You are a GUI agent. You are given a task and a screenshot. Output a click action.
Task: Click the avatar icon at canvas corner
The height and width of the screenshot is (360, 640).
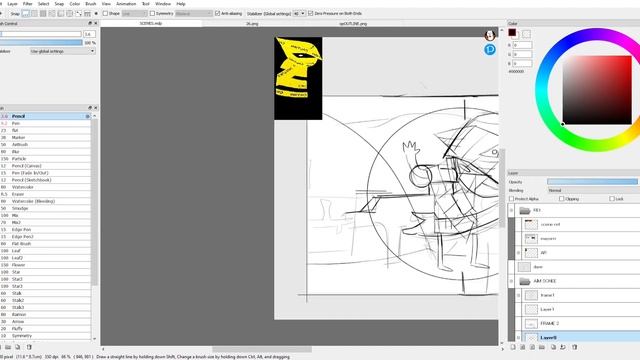[490, 35]
